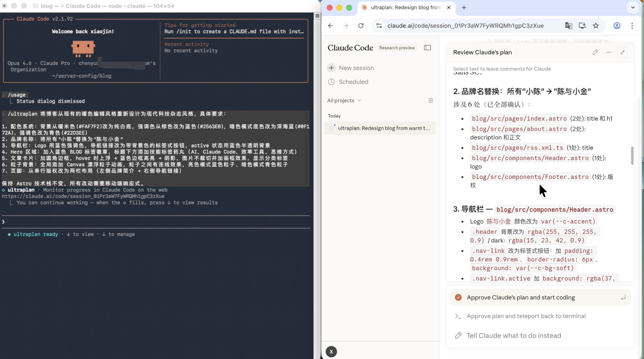Bookmark this page with star icon
This screenshot has height=359, width=644.
[596, 26]
